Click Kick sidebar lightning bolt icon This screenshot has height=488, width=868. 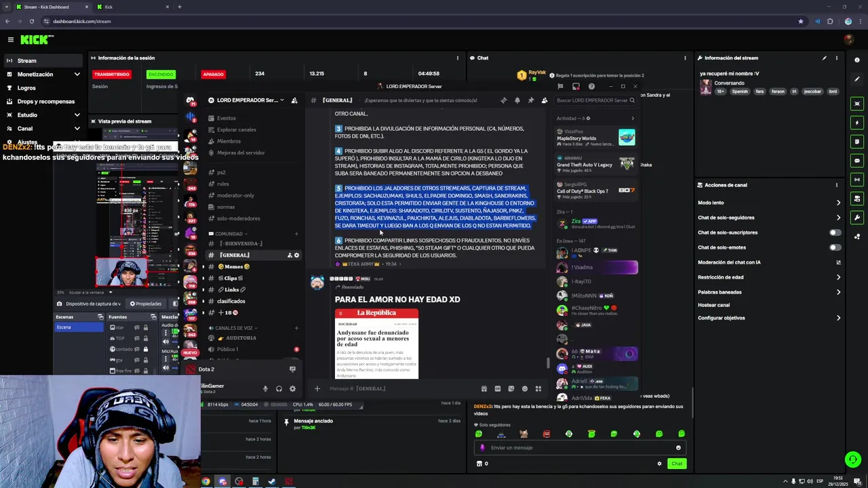click(x=857, y=123)
